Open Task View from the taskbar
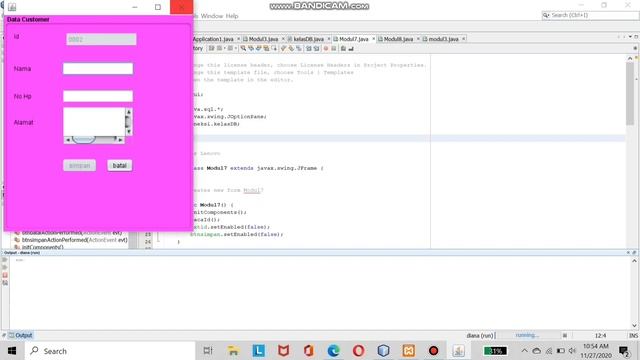The image size is (640, 360). [x=208, y=351]
